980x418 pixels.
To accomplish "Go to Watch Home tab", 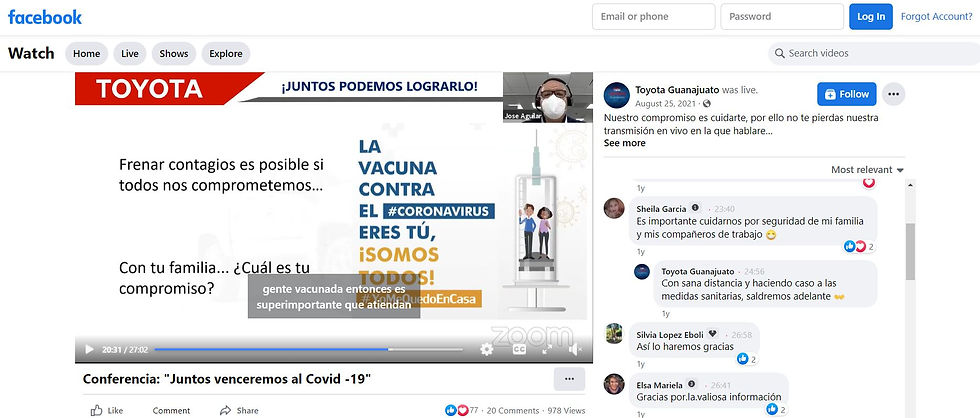I will click(x=86, y=54).
